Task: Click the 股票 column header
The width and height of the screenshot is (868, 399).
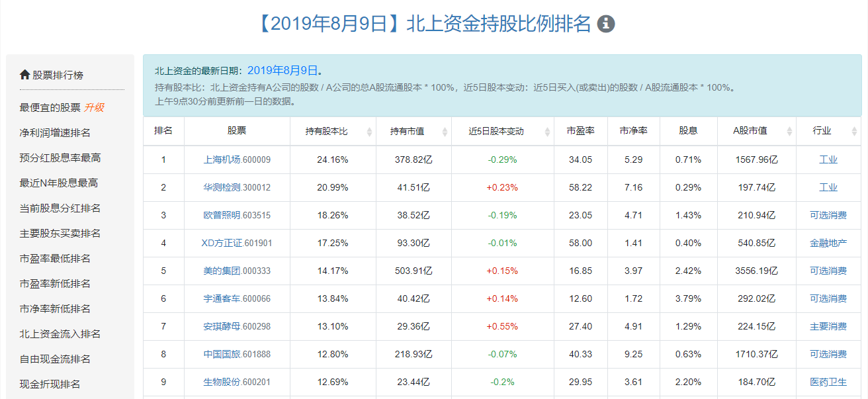Action: [237, 131]
